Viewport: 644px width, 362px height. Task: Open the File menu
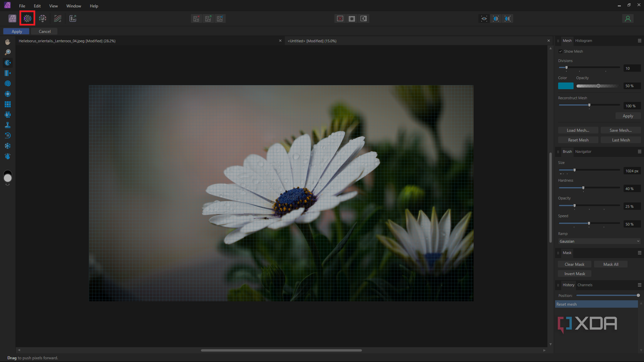22,6
